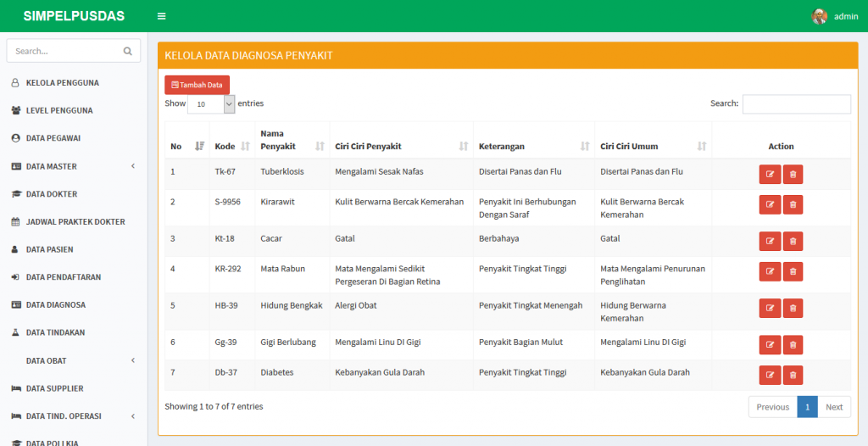The height and width of the screenshot is (446, 868).
Task: Delete the Gigi Berlubang row
Action: tap(793, 344)
